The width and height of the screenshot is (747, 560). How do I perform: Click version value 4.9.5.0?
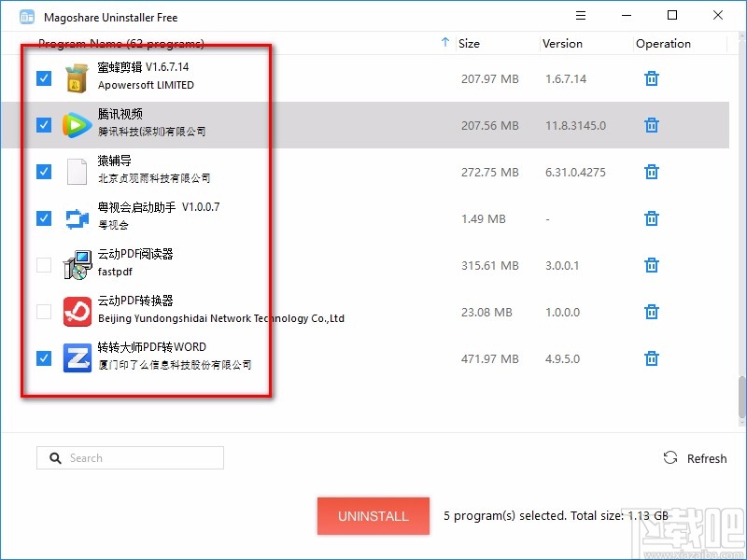[562, 359]
